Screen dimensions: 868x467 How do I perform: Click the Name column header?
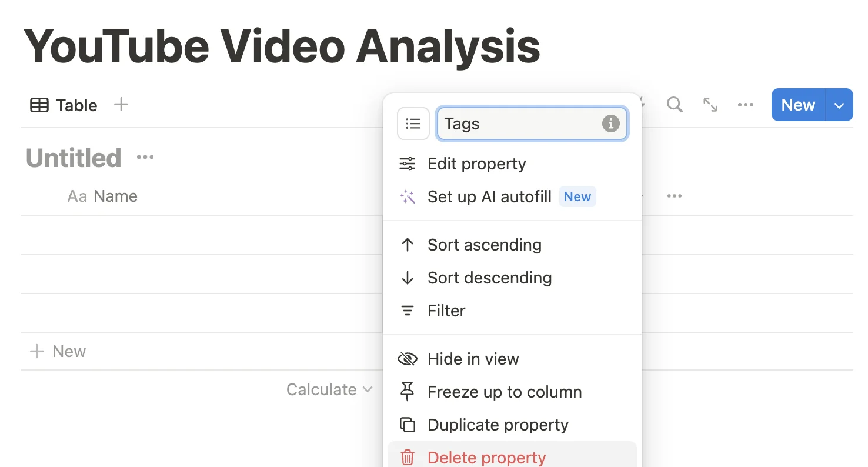tap(102, 196)
